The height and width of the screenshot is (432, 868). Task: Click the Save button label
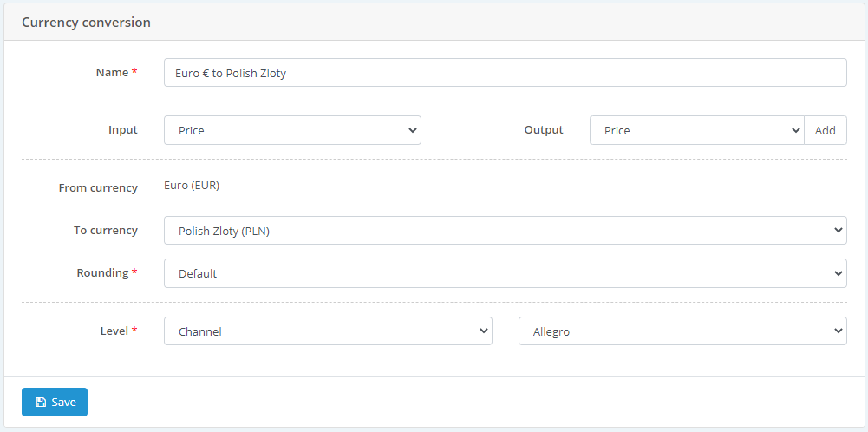point(63,403)
